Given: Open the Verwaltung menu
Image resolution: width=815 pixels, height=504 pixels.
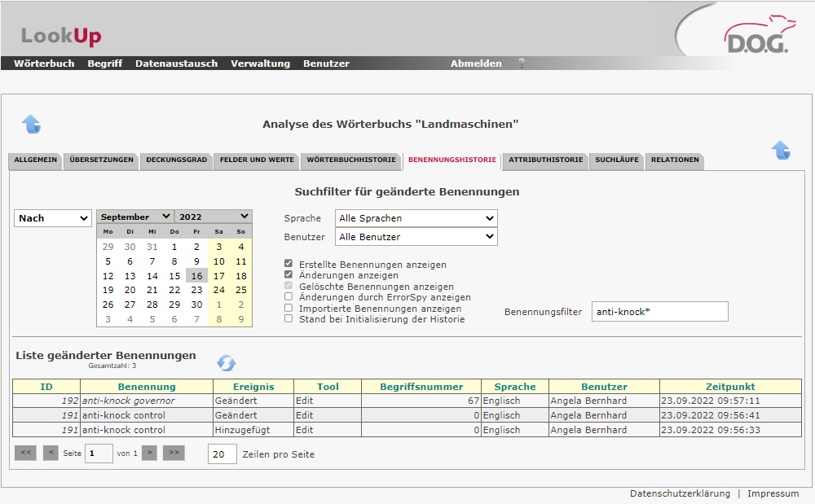Looking at the screenshot, I should 260,64.
